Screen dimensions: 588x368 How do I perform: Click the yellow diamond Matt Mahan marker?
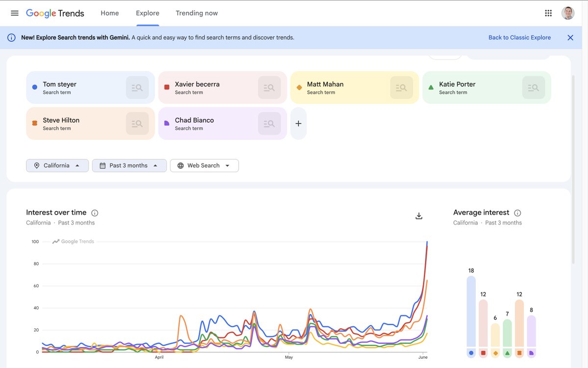pos(299,87)
